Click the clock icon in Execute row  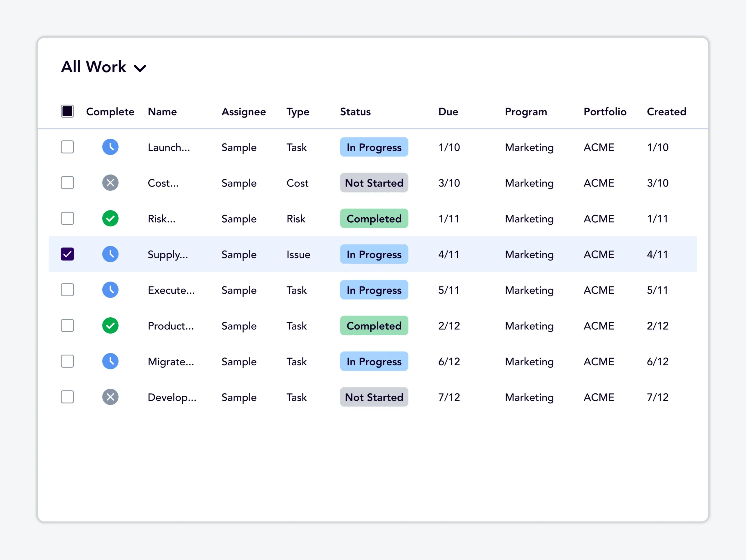[110, 290]
